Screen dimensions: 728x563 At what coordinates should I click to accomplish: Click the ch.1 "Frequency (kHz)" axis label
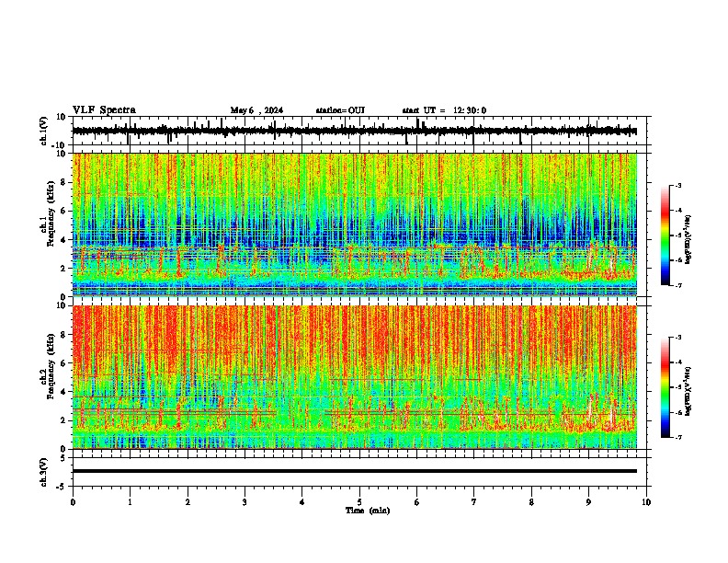pyautogui.click(x=51, y=213)
